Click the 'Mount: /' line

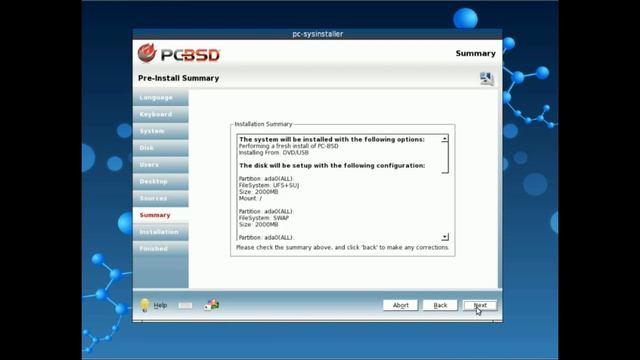tap(250, 198)
